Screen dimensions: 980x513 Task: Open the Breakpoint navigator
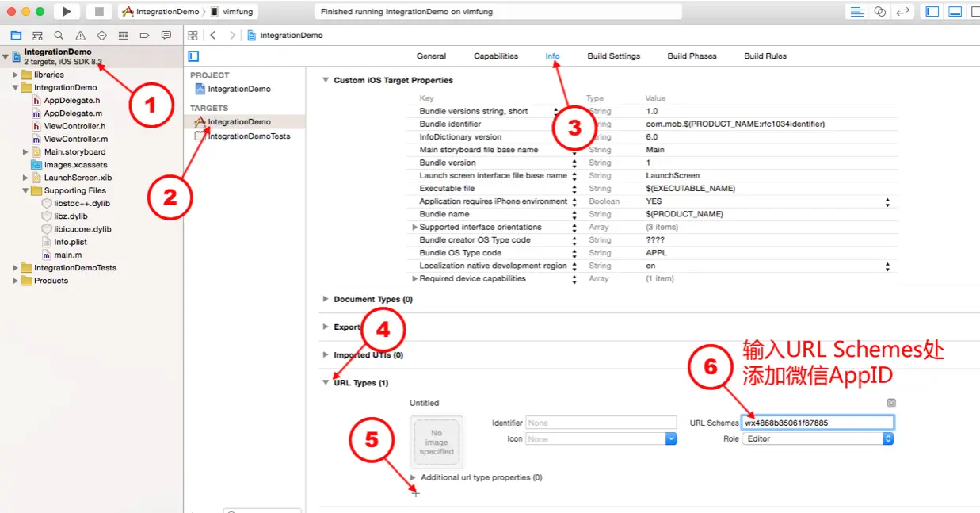tap(144, 36)
